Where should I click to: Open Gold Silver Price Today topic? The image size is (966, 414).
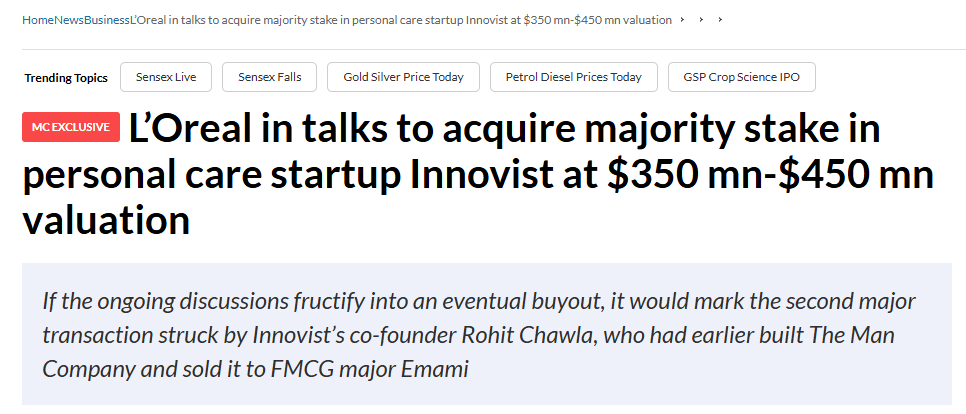403,77
